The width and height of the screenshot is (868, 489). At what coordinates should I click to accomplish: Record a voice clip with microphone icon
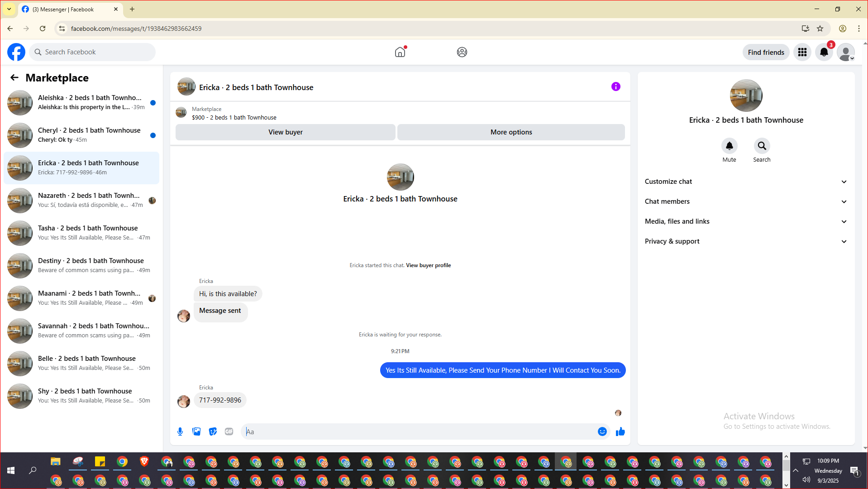[x=180, y=431]
